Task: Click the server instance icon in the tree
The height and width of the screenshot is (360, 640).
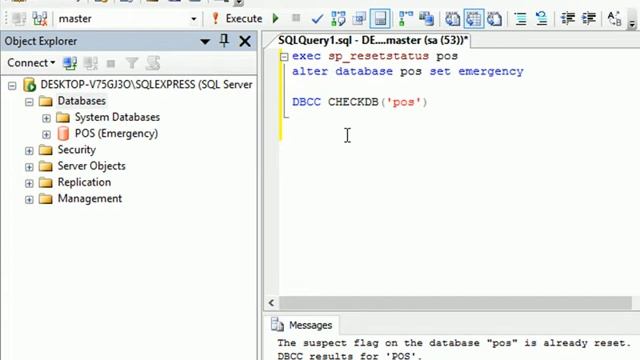Action: click(29, 84)
